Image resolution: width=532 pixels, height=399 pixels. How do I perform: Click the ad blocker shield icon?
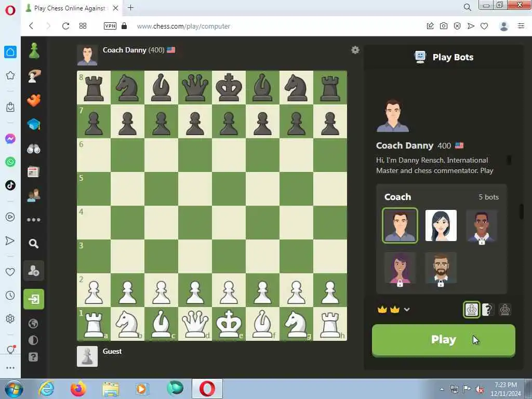[x=457, y=26]
